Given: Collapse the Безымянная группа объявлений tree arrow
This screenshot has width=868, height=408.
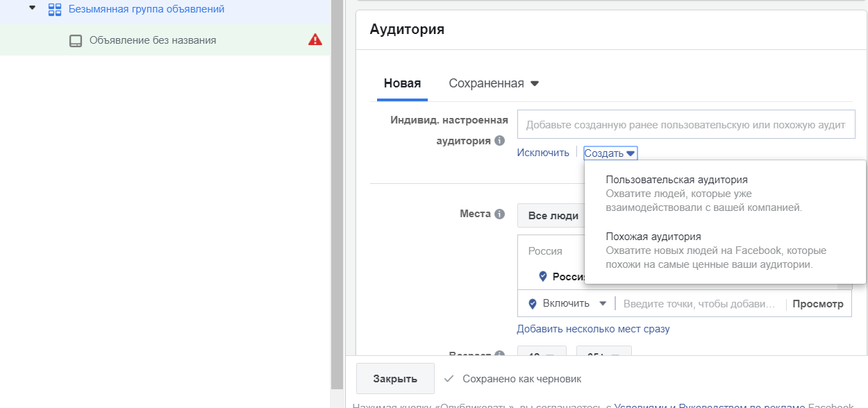Looking at the screenshot, I should (32, 8).
